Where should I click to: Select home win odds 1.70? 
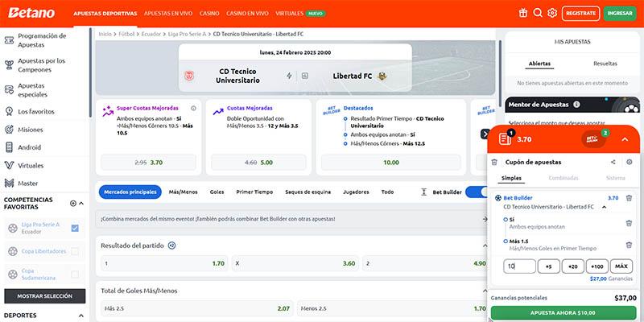164,264
